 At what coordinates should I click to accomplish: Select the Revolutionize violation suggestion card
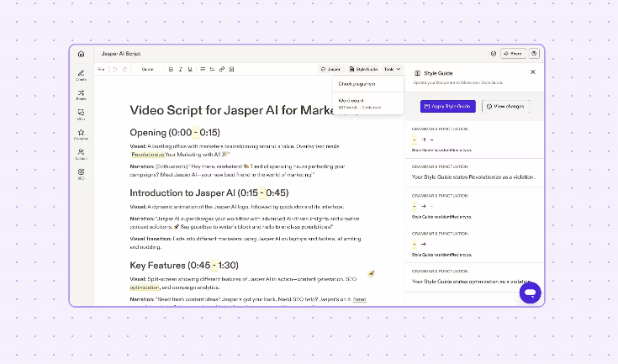474,173
